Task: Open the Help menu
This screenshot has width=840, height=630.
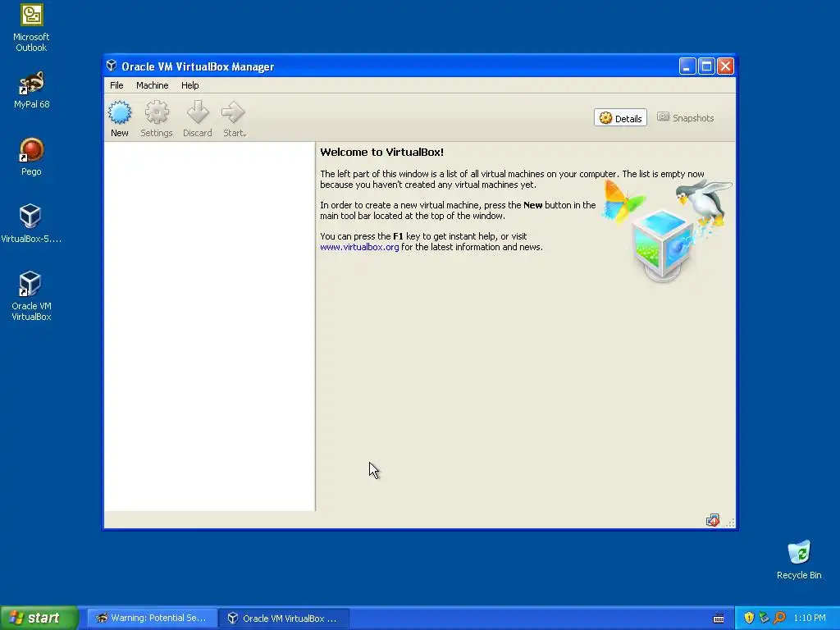Action: tap(189, 85)
